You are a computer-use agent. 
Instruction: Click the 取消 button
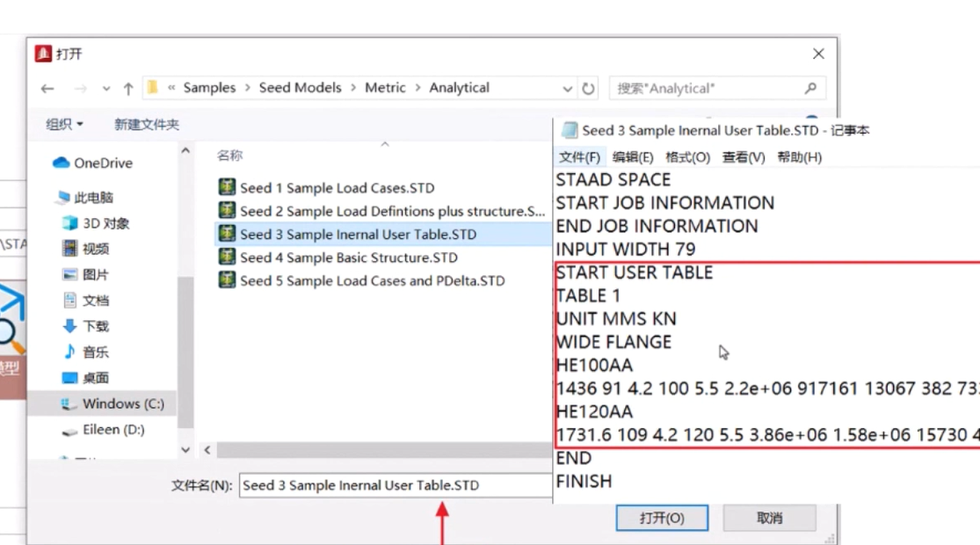[x=769, y=518]
